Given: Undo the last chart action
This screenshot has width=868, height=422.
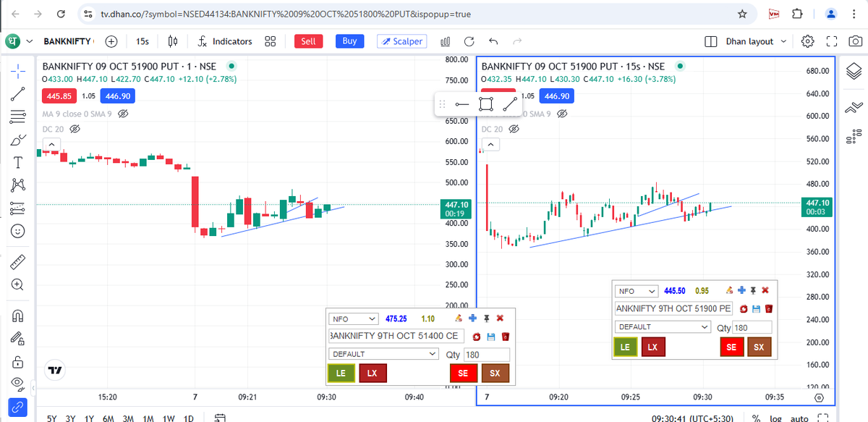Looking at the screenshot, I should pos(493,41).
